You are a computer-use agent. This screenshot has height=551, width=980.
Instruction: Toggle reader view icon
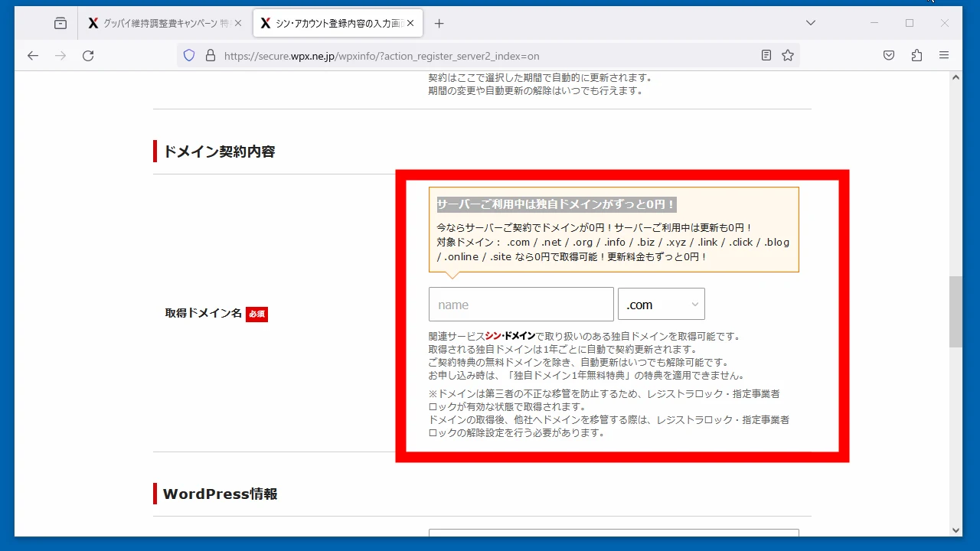tap(766, 55)
